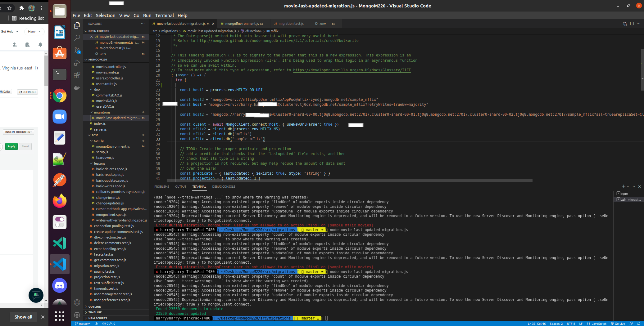Click the new terminal plus icon

click(624, 186)
